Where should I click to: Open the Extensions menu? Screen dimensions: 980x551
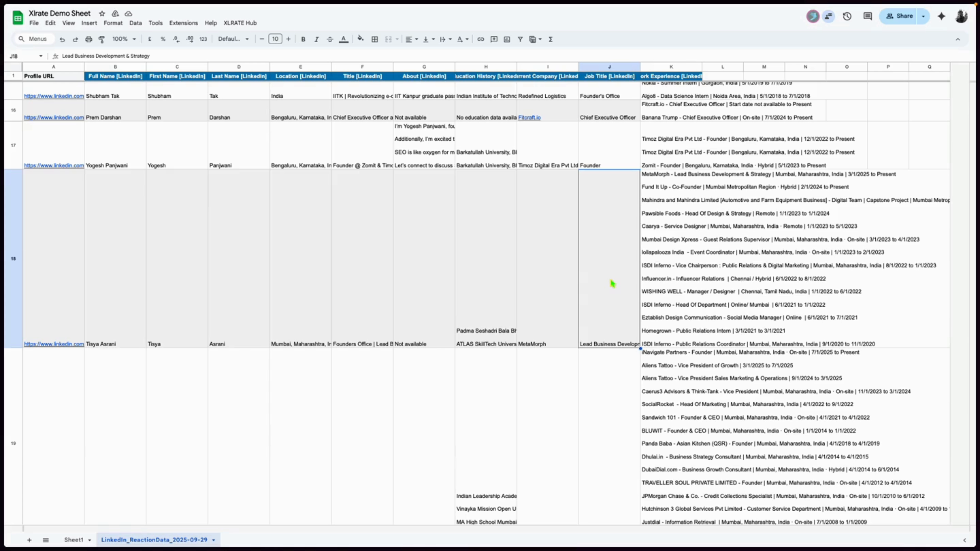pos(183,23)
